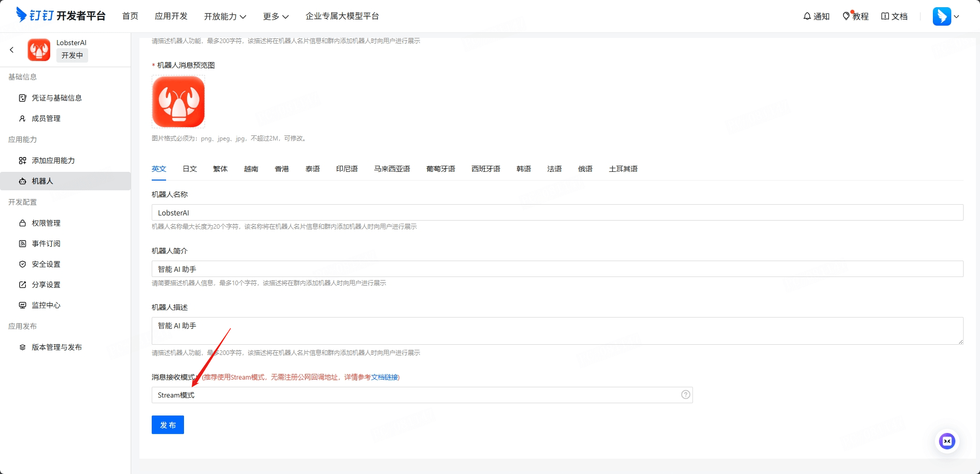
Task: Open the feedback widget at bottom right
Action: [947, 441]
